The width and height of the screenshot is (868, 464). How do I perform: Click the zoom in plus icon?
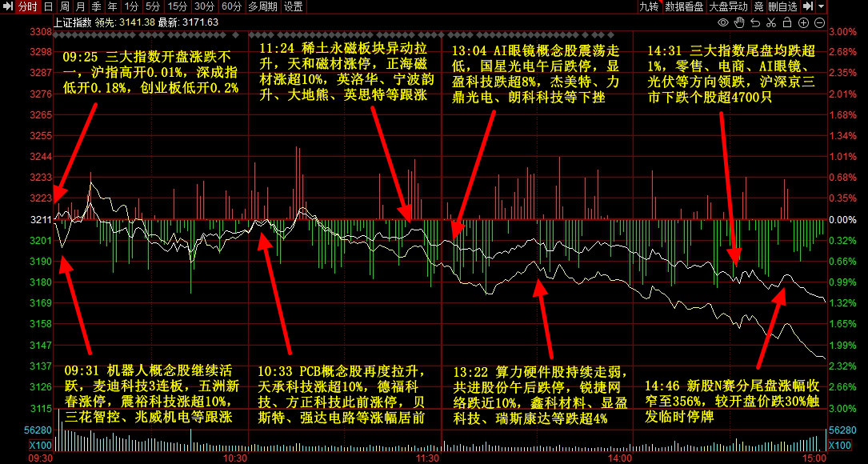[x=805, y=22]
